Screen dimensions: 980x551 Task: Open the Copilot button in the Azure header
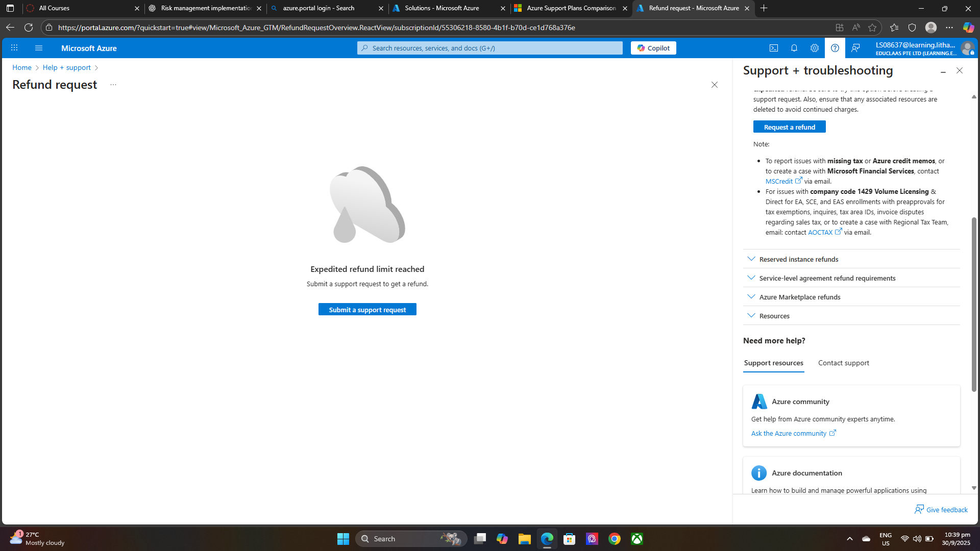(653, 48)
